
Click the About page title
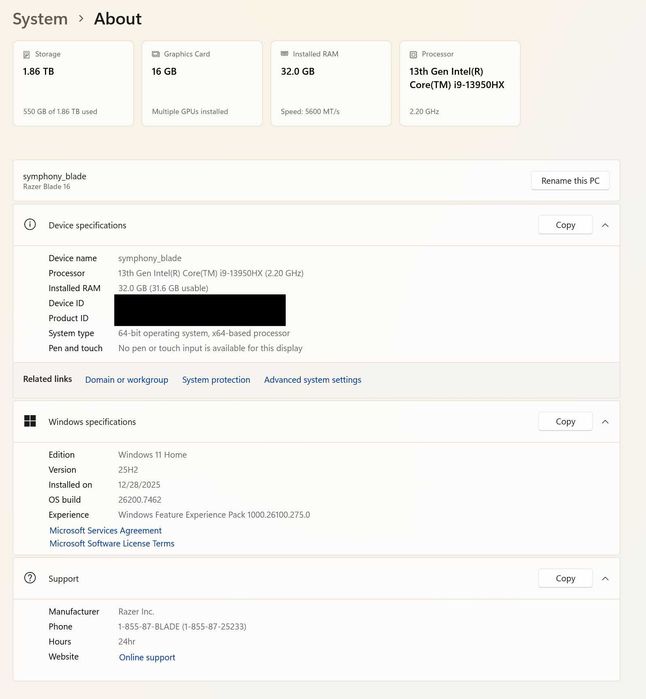pyautogui.click(x=118, y=19)
